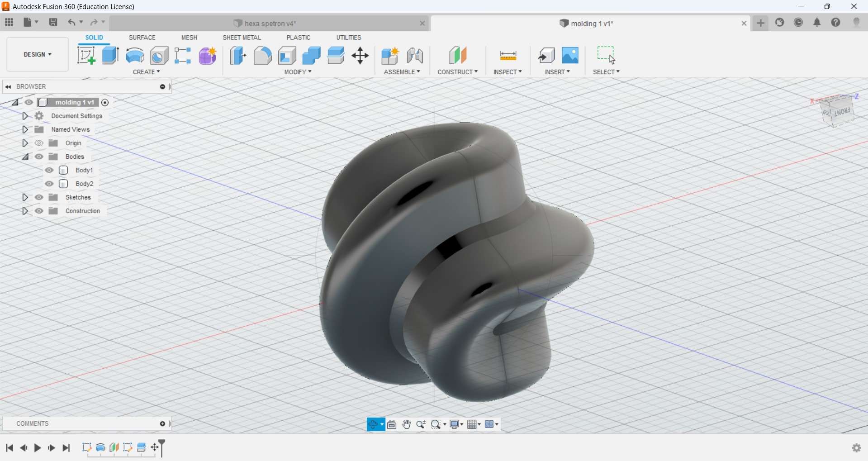
Task: Open the MODIFY dropdown menu
Action: tap(298, 72)
